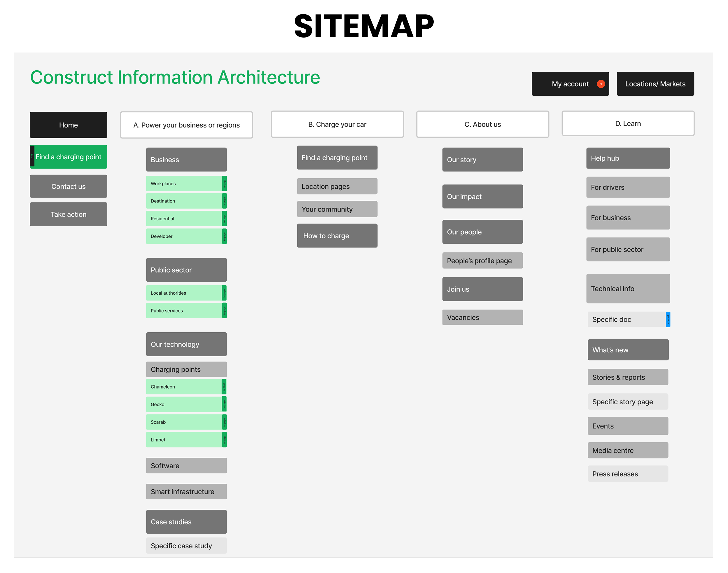Click the Specific doc box
The image size is (728, 573).
coord(629,319)
